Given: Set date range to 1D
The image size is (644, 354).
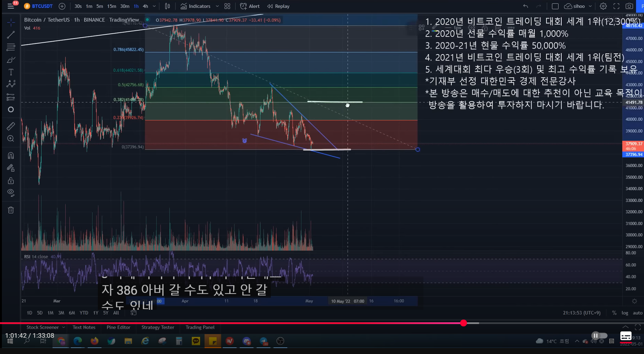Looking at the screenshot, I should pyautogui.click(x=29, y=313).
